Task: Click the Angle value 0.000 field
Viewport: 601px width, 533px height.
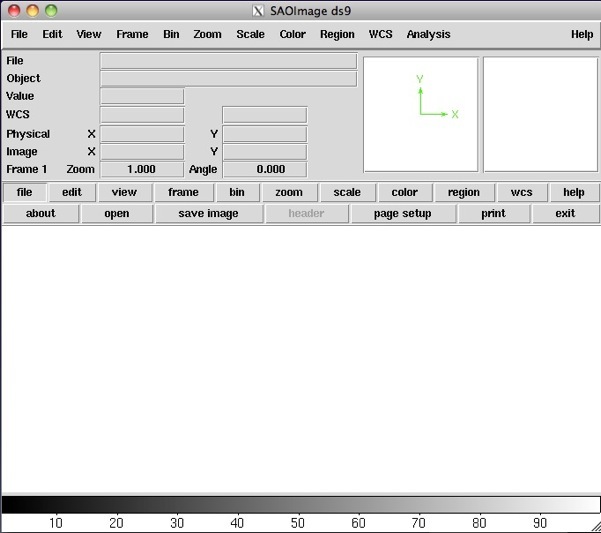Action: [x=265, y=169]
